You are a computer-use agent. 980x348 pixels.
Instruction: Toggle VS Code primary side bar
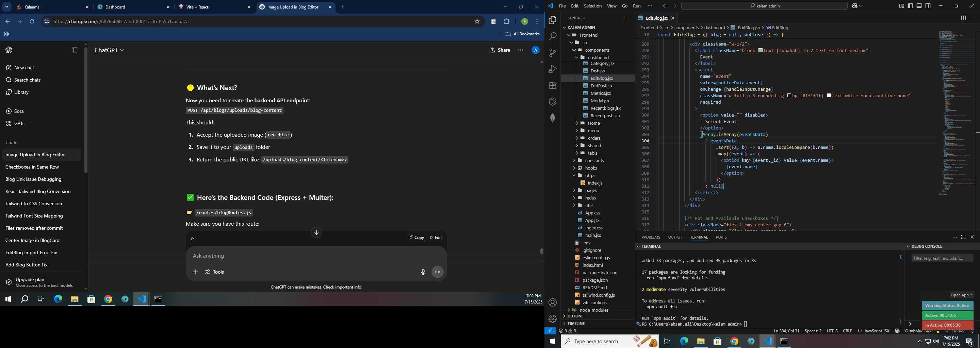coord(910,6)
